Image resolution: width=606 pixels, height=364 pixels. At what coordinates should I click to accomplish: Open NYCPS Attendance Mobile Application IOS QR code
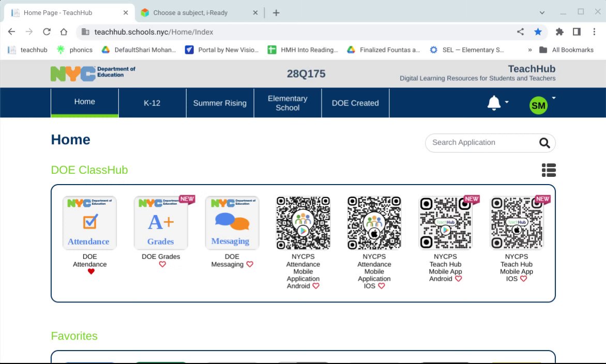tap(374, 223)
